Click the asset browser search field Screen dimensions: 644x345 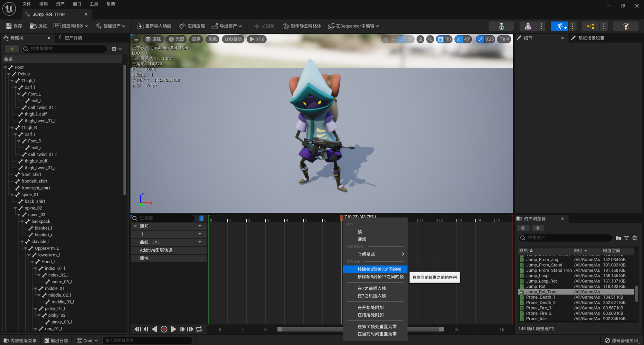566,238
